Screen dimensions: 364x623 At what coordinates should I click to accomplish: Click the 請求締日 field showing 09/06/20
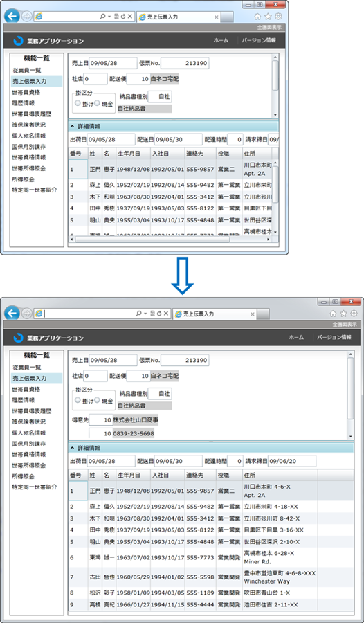coord(291,461)
